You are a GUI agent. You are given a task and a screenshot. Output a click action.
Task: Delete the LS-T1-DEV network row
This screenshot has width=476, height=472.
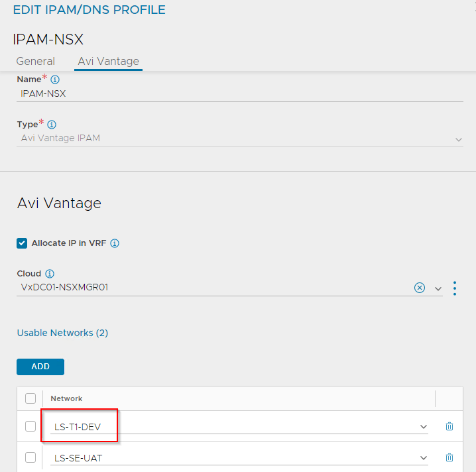pos(449,426)
